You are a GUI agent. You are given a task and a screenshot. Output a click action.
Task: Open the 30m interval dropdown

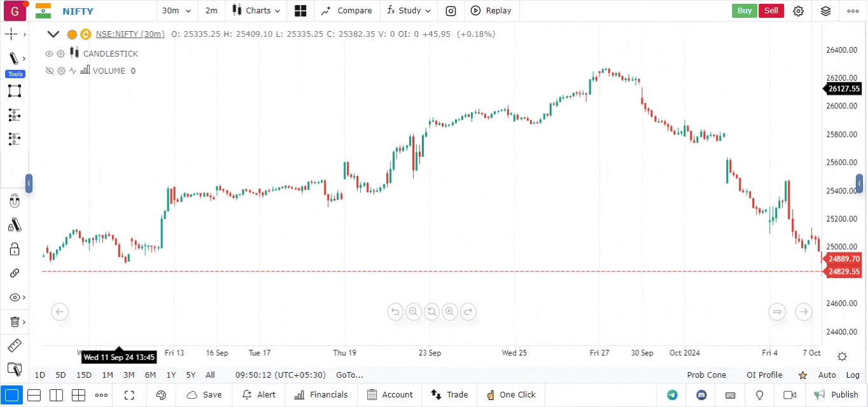[176, 11]
